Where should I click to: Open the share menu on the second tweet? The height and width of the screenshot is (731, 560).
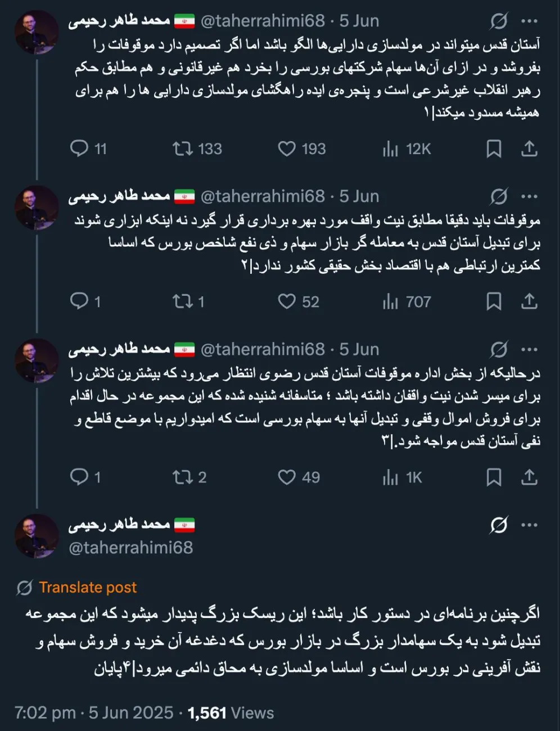tap(529, 301)
